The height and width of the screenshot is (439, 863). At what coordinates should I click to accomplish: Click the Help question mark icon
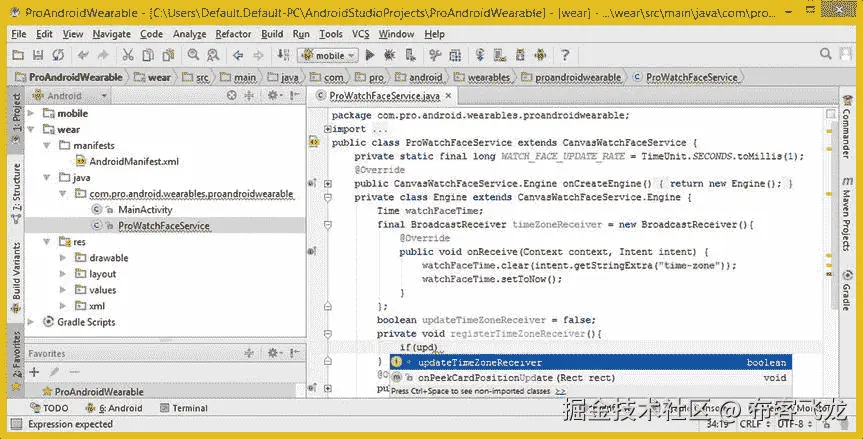coord(565,55)
